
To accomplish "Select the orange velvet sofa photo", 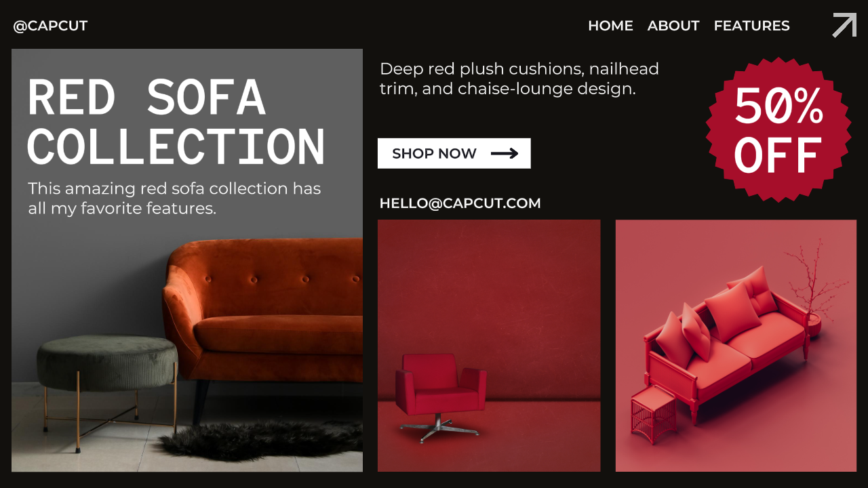I will click(x=187, y=260).
